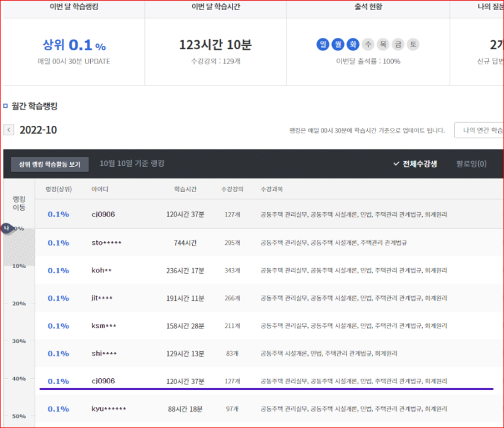Viewport: 504px width, 428px height.
Task: Expand the 수강과목 column header
Action: pyautogui.click(x=272, y=188)
